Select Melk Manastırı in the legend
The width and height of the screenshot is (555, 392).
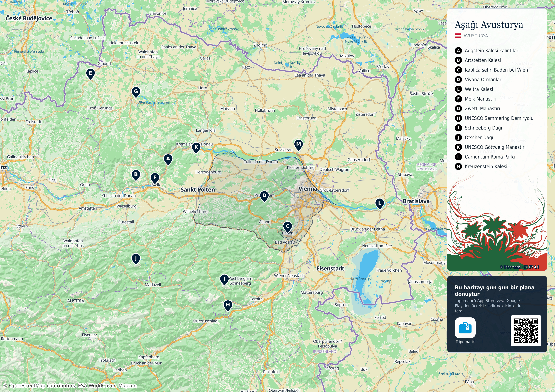coord(480,99)
